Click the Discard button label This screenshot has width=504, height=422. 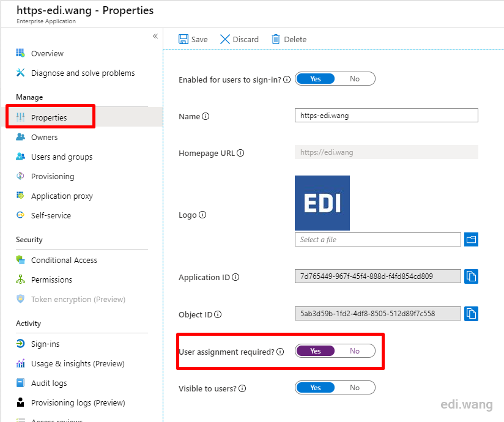pos(245,40)
